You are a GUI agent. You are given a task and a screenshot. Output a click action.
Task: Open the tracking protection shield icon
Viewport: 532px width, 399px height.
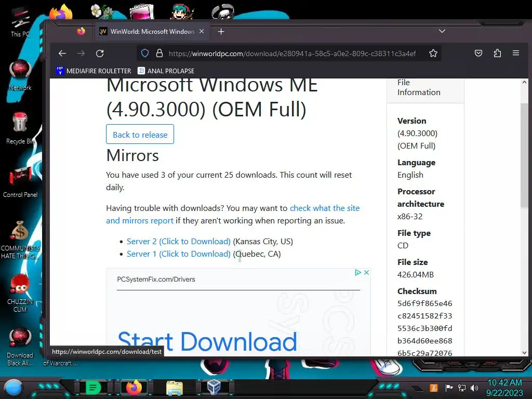click(145, 54)
